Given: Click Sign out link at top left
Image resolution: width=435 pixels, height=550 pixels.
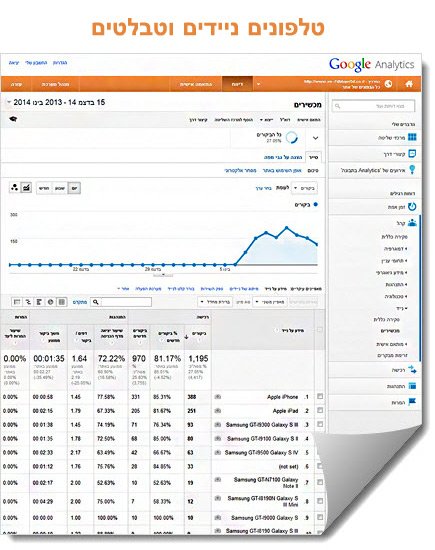Looking at the screenshot, I should pos(13,62).
